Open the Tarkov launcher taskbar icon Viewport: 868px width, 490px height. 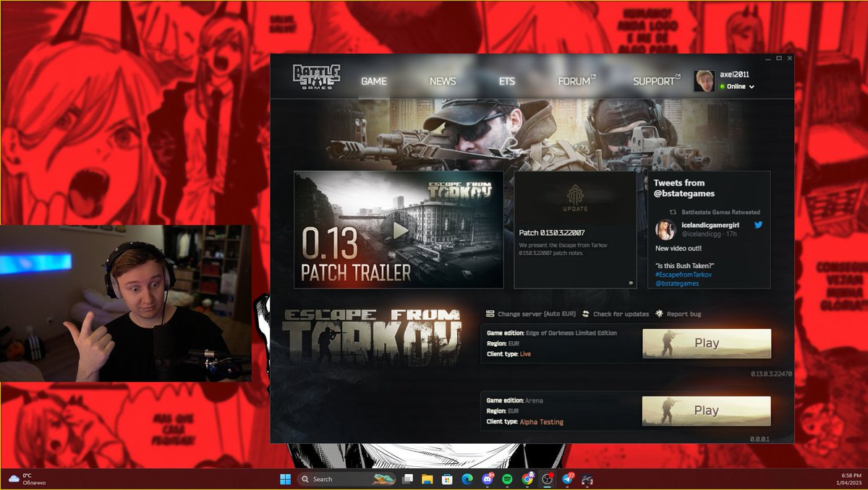[587, 478]
